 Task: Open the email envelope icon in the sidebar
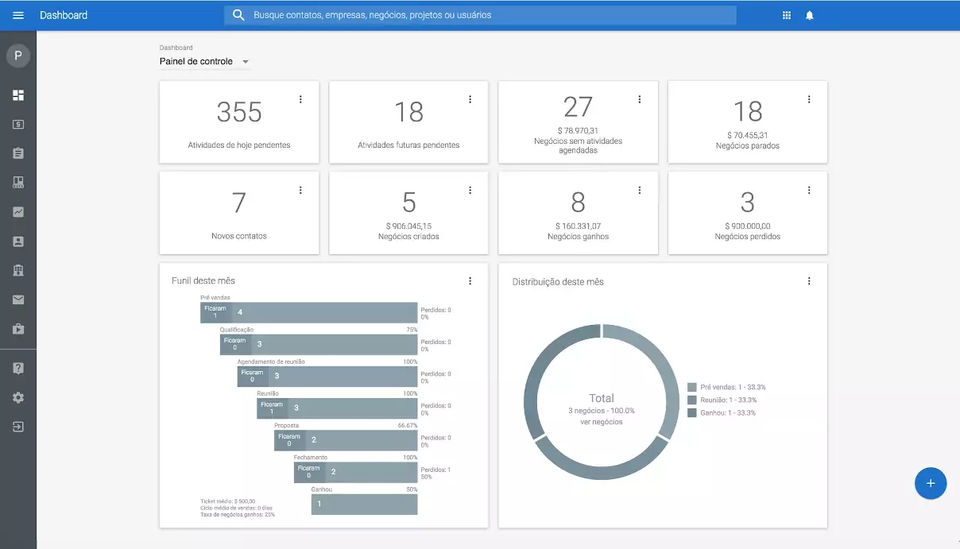click(18, 299)
